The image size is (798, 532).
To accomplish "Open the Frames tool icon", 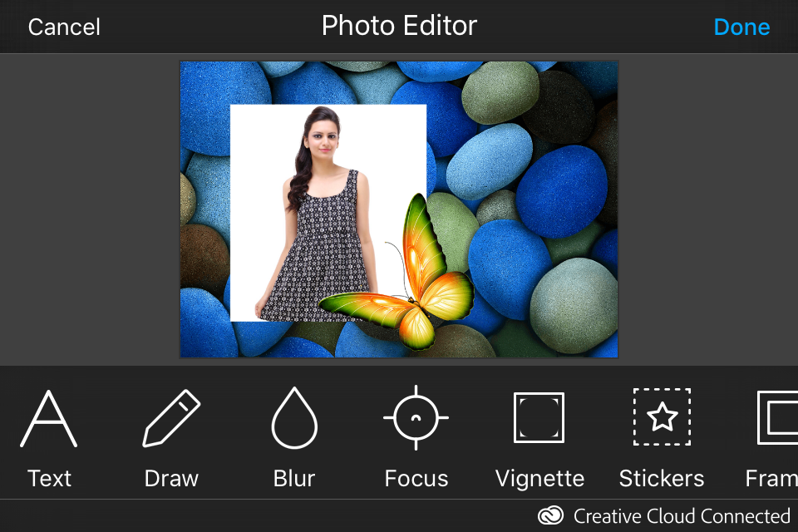I will [778, 417].
